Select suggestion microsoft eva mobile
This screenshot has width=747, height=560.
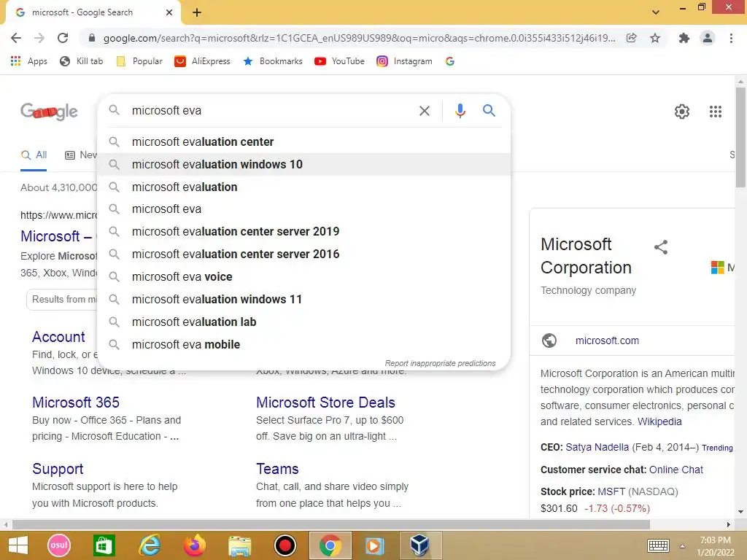(x=304, y=345)
